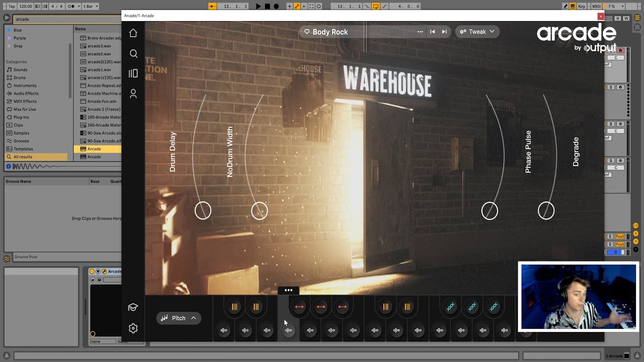The height and width of the screenshot is (362, 644).
Task: Toggle the metronome
Action: 71,6
